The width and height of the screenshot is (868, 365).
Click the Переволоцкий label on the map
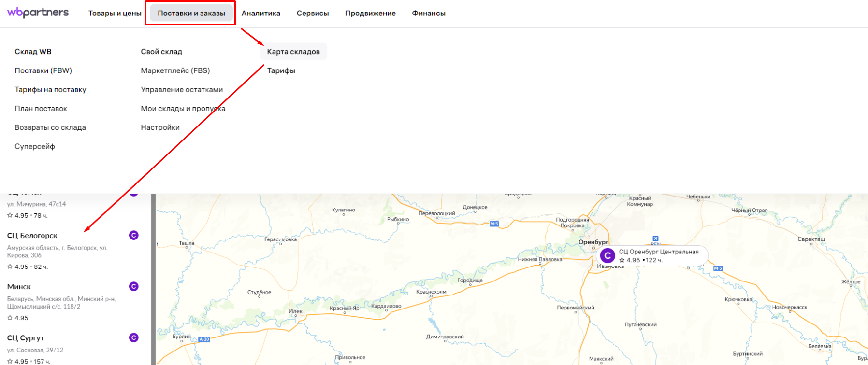[437, 213]
